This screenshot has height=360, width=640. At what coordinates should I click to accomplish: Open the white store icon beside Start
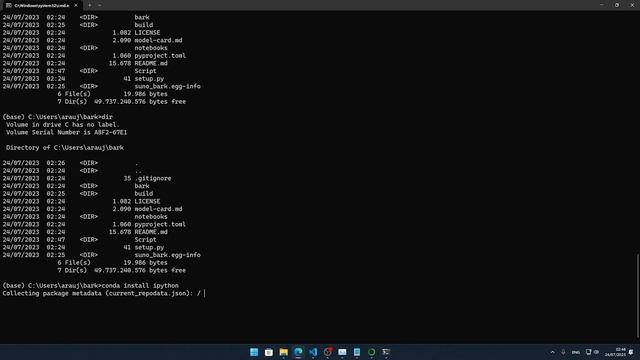(x=269, y=352)
